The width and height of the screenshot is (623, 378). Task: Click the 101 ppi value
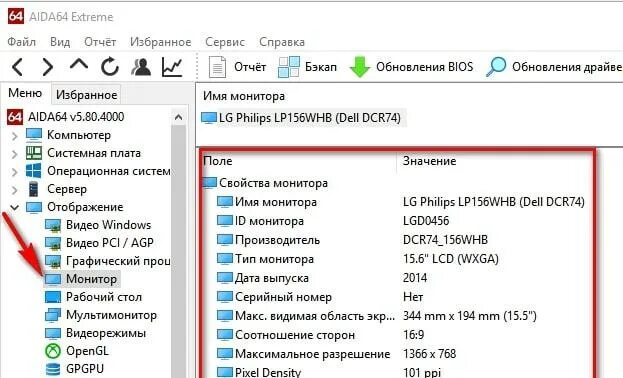[422, 373]
